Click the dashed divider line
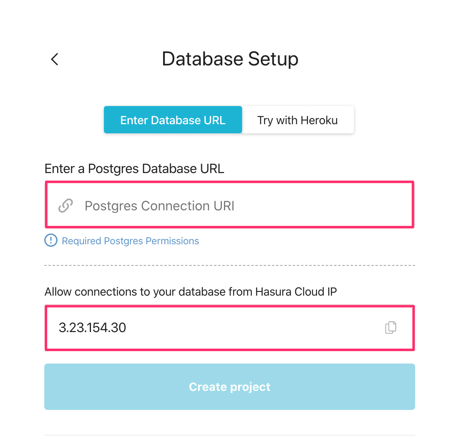Viewport: 476px width, 448px height. click(230, 265)
